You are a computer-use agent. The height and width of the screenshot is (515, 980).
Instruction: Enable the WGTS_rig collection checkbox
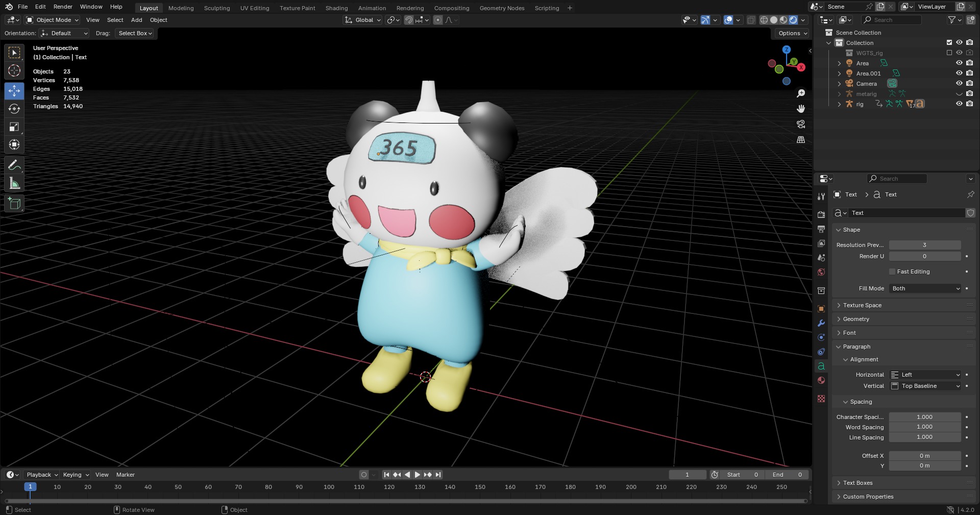[x=949, y=53]
